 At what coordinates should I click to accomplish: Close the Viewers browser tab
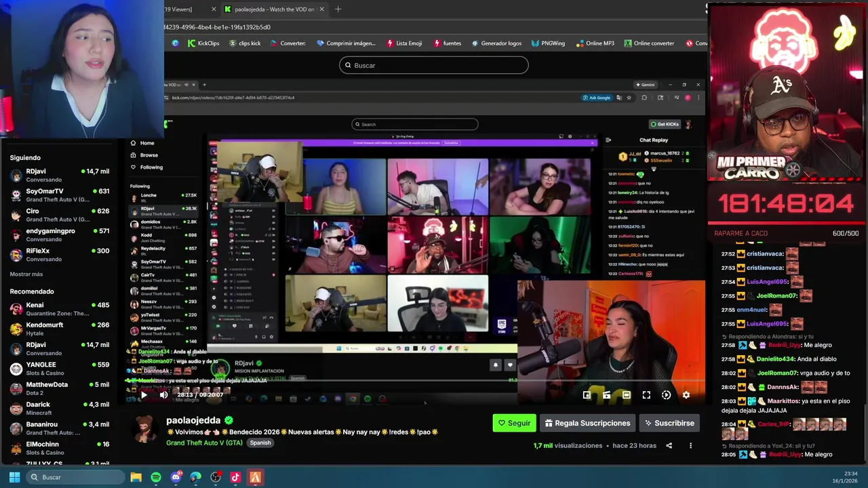214,9
